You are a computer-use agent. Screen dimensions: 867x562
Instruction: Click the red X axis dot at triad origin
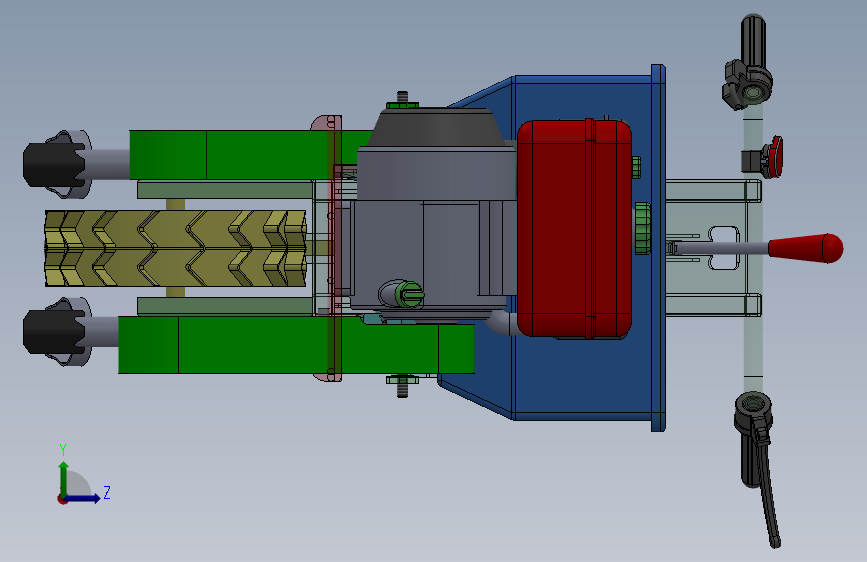pos(62,499)
